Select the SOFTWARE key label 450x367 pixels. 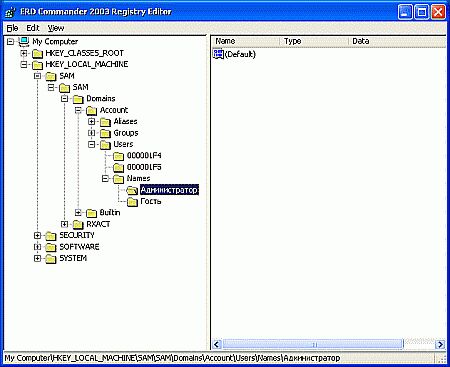(79, 247)
